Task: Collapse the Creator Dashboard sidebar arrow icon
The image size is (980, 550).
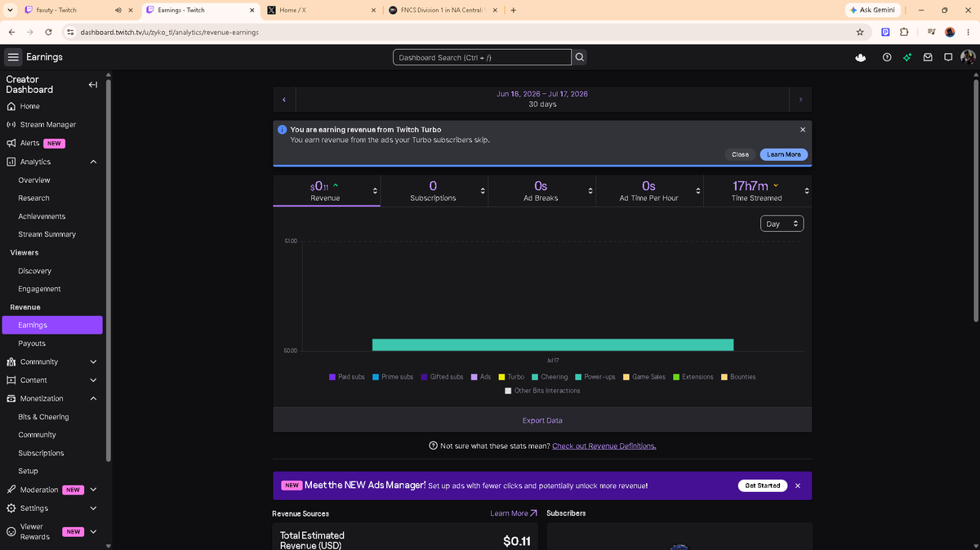Action: point(93,85)
